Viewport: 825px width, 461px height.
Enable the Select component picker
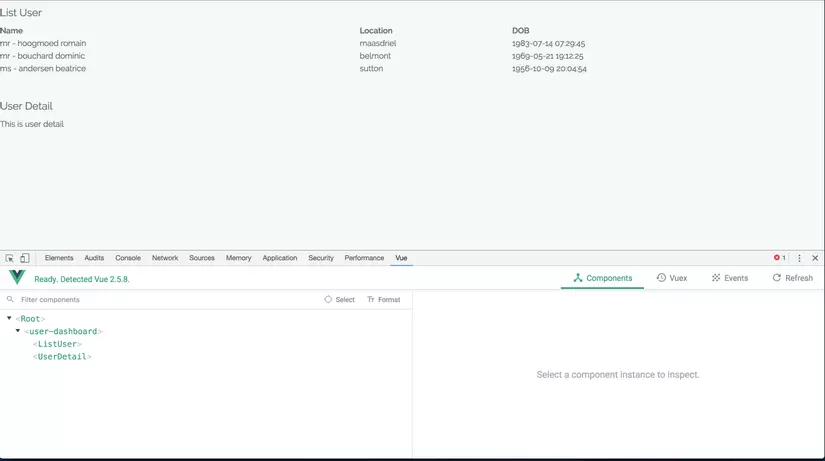coord(339,299)
